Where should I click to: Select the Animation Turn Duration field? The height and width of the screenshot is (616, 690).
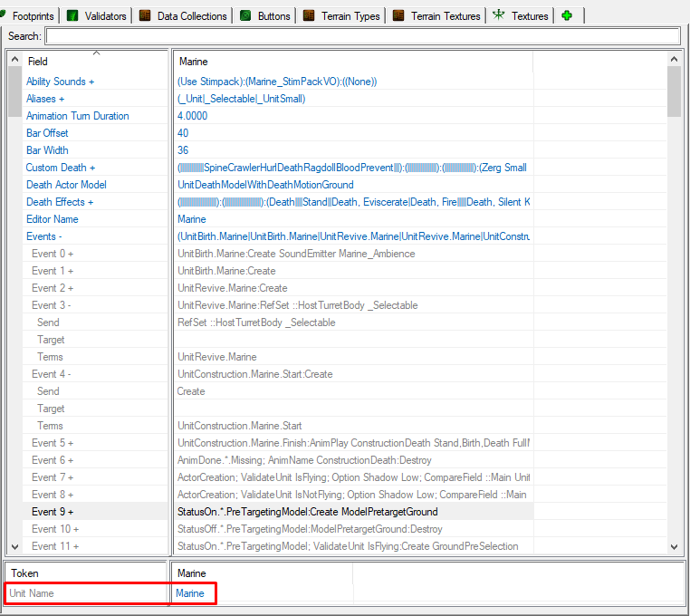[x=78, y=116]
